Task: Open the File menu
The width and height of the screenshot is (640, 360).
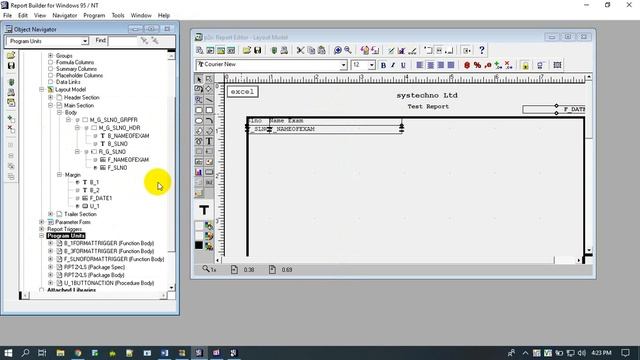Action: click(x=7, y=16)
